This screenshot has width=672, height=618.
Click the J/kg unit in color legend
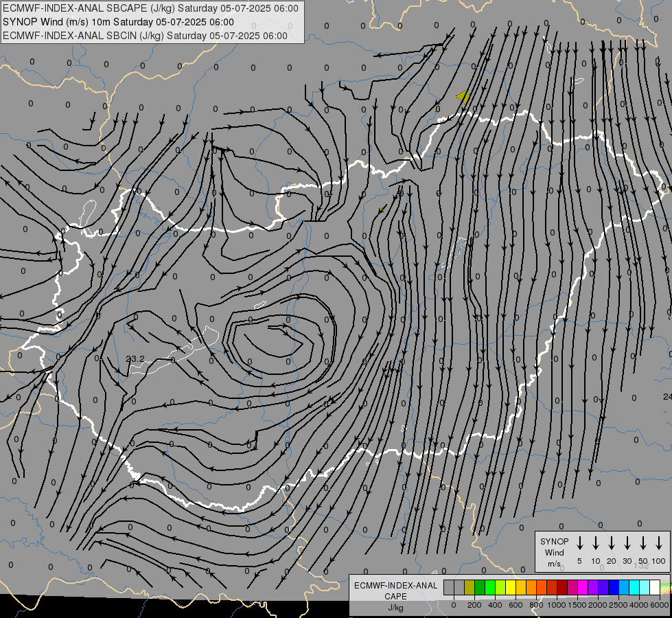[395, 607]
